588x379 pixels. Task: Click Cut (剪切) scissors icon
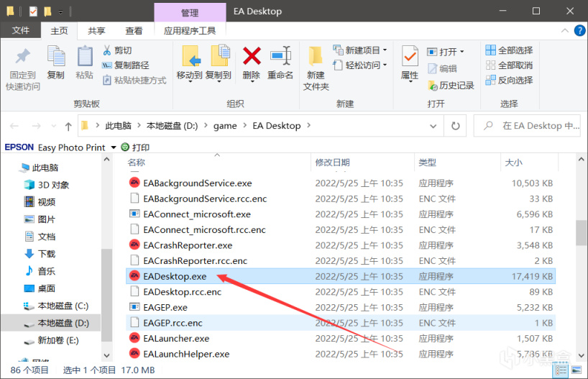[x=107, y=50]
